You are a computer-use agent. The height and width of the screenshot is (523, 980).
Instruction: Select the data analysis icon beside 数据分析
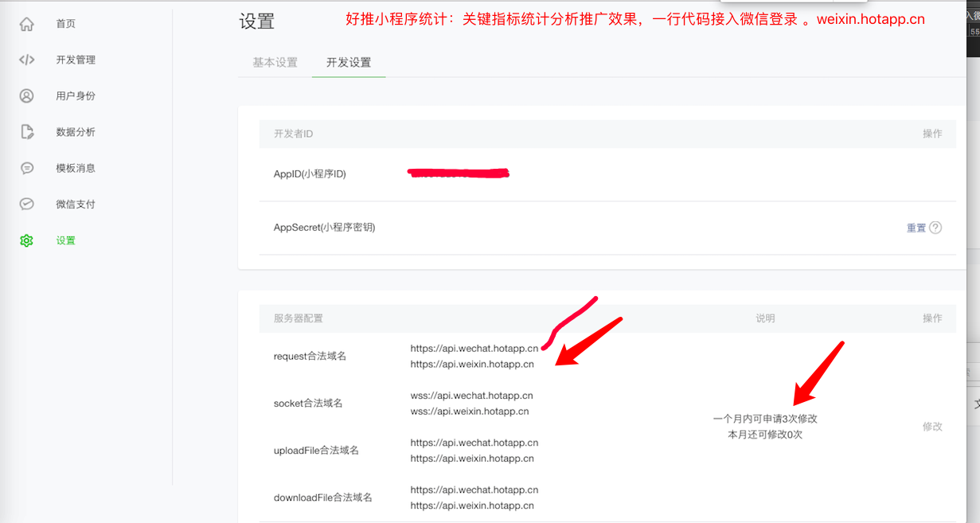[x=26, y=131]
